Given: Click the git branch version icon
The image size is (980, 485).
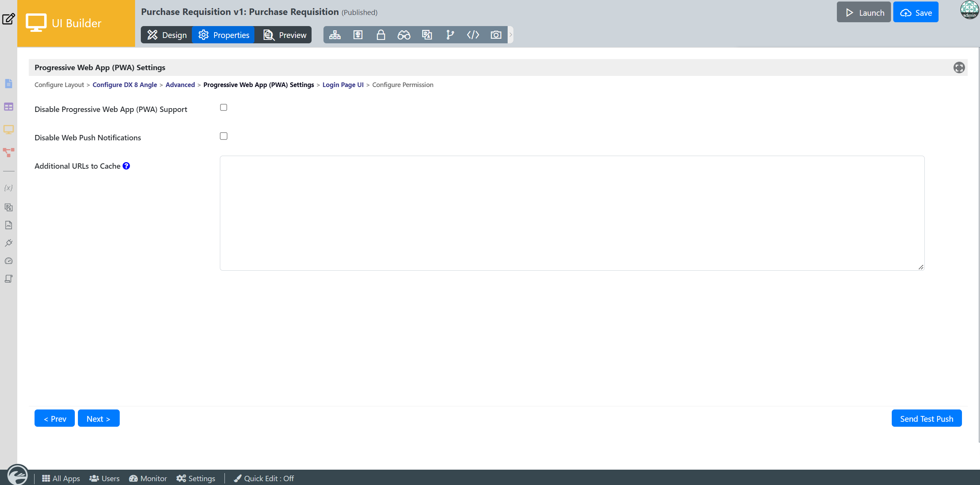Looking at the screenshot, I should pyautogui.click(x=450, y=35).
